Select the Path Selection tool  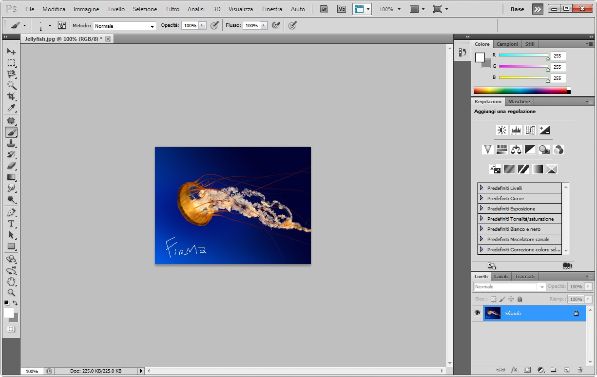point(11,235)
